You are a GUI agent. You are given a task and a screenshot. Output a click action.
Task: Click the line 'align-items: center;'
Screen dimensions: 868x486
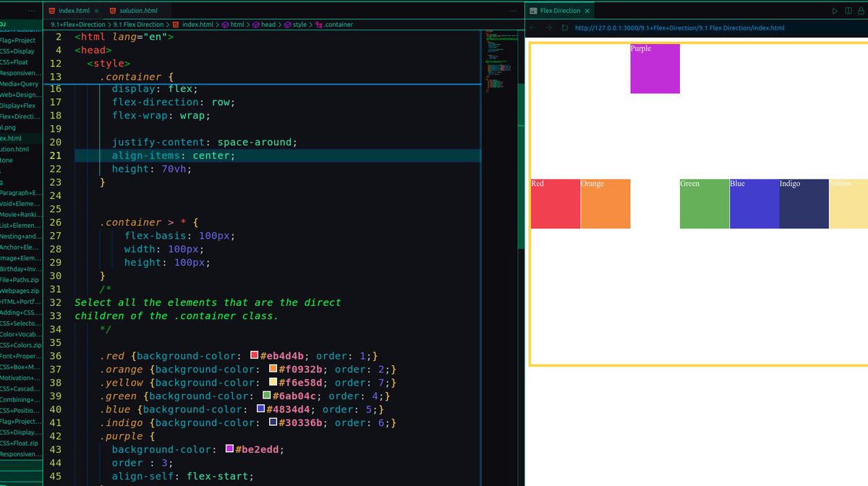point(174,155)
